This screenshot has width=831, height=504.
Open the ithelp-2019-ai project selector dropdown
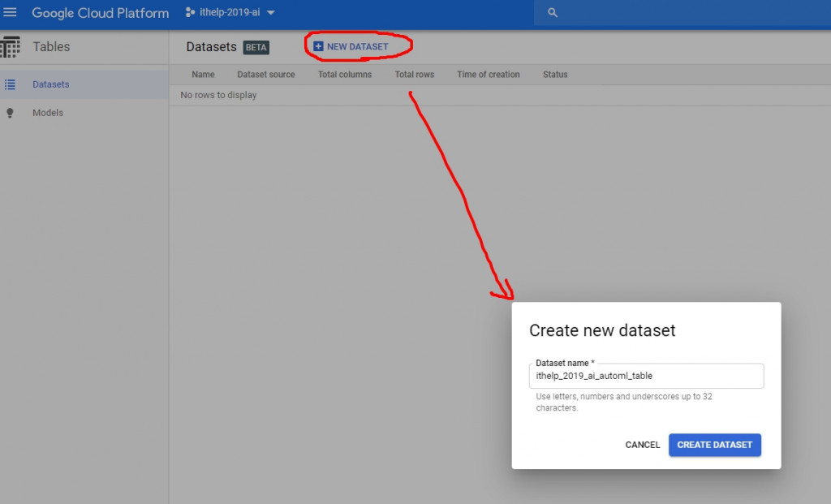230,12
